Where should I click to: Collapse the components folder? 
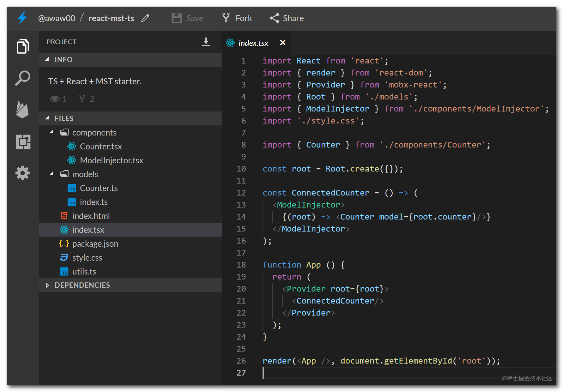point(51,132)
